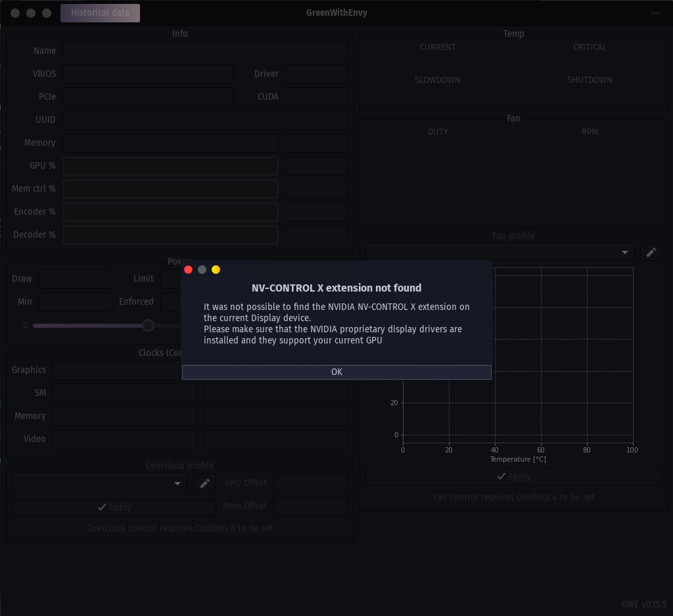Viewport: 673px width, 616px height.
Task: Click the 'NV-CONTROL X extension not found' heading
Action: (336, 288)
